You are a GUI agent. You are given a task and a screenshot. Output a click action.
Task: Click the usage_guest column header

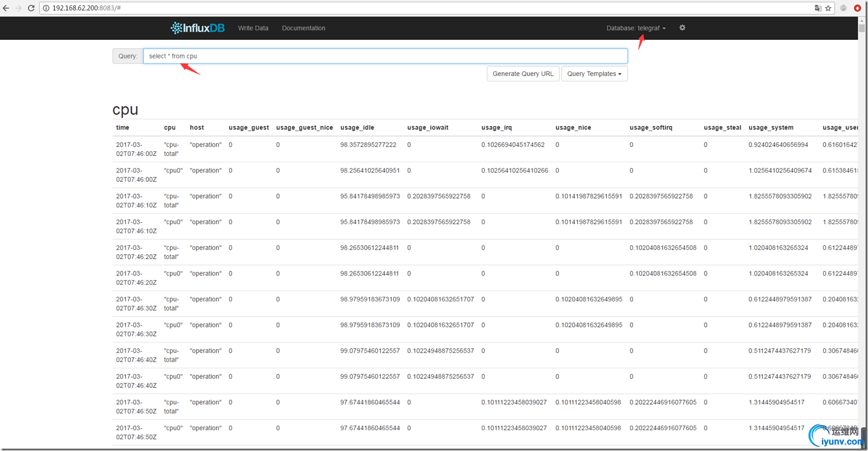point(249,128)
